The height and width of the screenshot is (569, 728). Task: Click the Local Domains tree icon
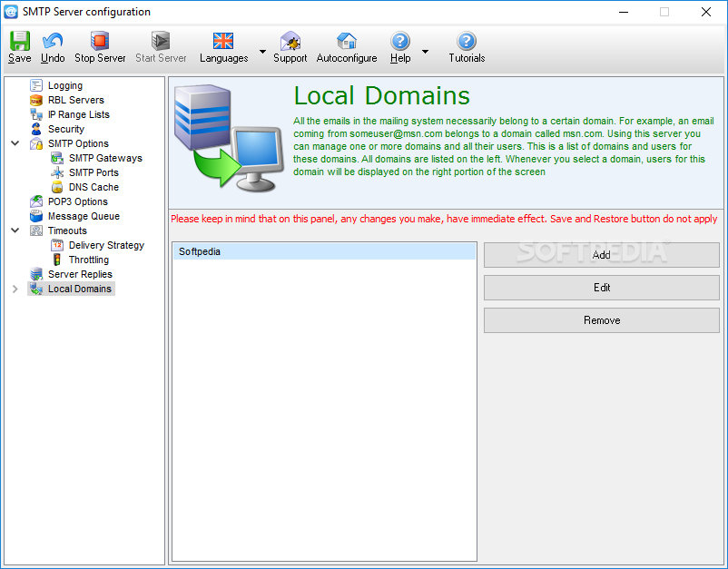[x=36, y=289]
